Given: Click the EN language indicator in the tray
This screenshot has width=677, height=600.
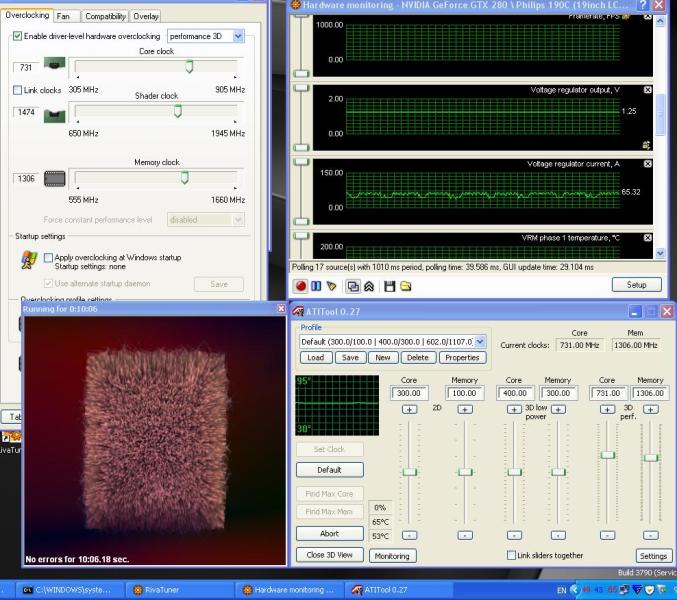Looking at the screenshot, I should coord(561,590).
